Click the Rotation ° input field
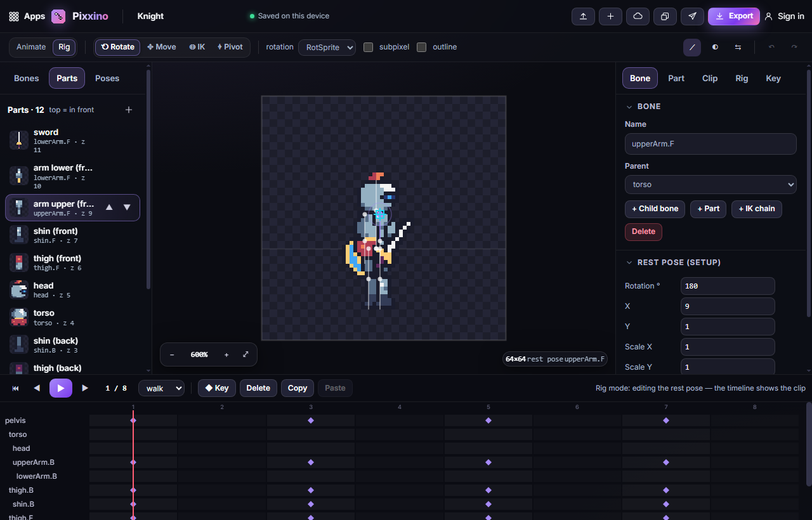Screen dimensions: 812x520 point(728,286)
